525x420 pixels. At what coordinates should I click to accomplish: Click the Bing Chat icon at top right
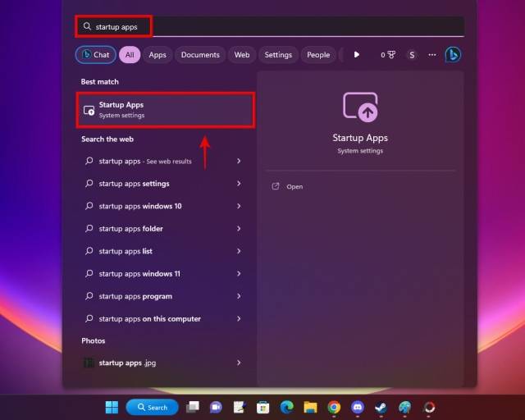click(452, 55)
